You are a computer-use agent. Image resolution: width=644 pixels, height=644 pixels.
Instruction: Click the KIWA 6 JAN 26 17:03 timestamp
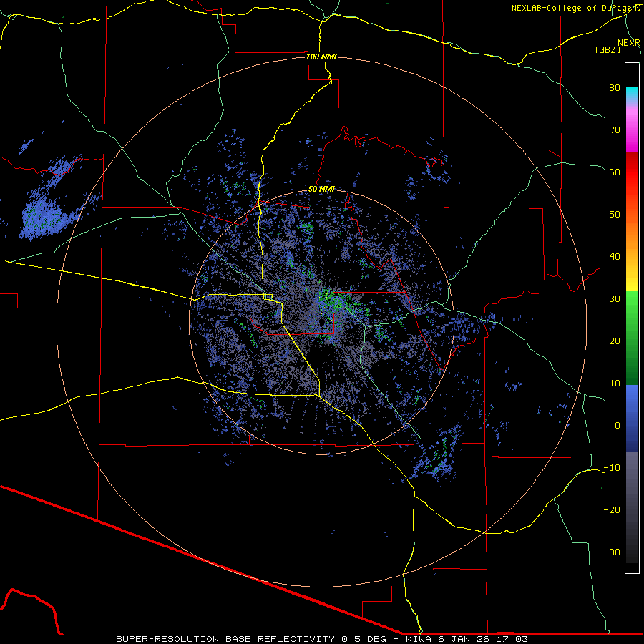coord(467,639)
